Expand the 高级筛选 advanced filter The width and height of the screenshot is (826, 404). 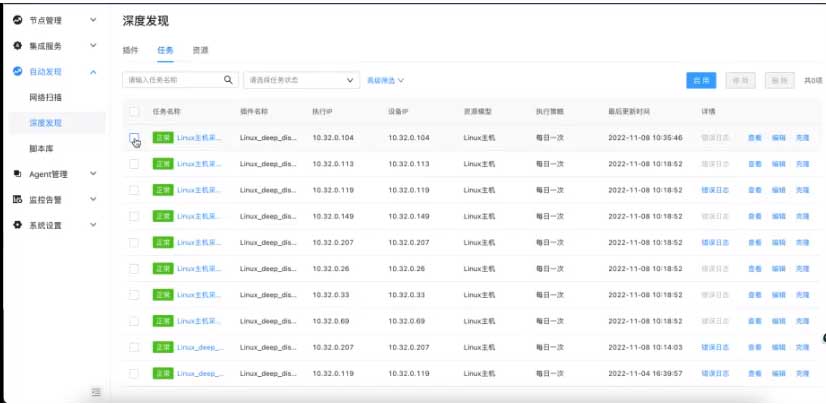point(385,81)
